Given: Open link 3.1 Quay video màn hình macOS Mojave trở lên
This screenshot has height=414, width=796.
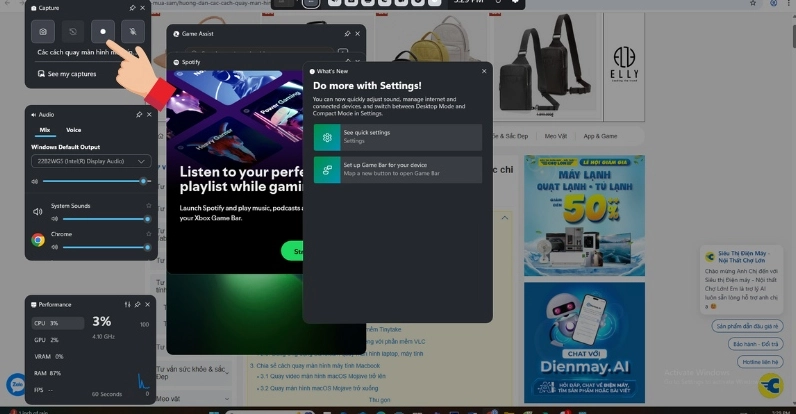Looking at the screenshot, I should (x=323, y=376).
